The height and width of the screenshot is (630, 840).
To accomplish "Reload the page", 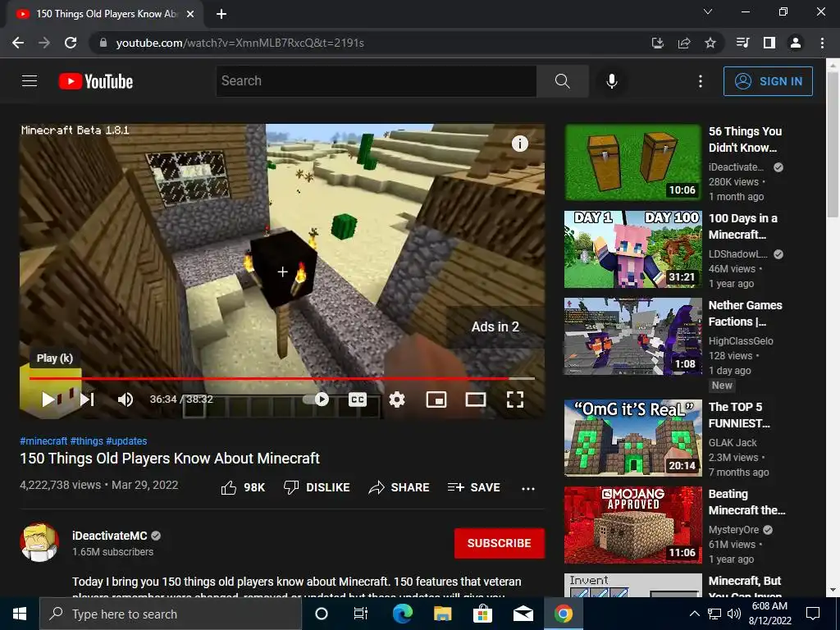I will point(71,43).
